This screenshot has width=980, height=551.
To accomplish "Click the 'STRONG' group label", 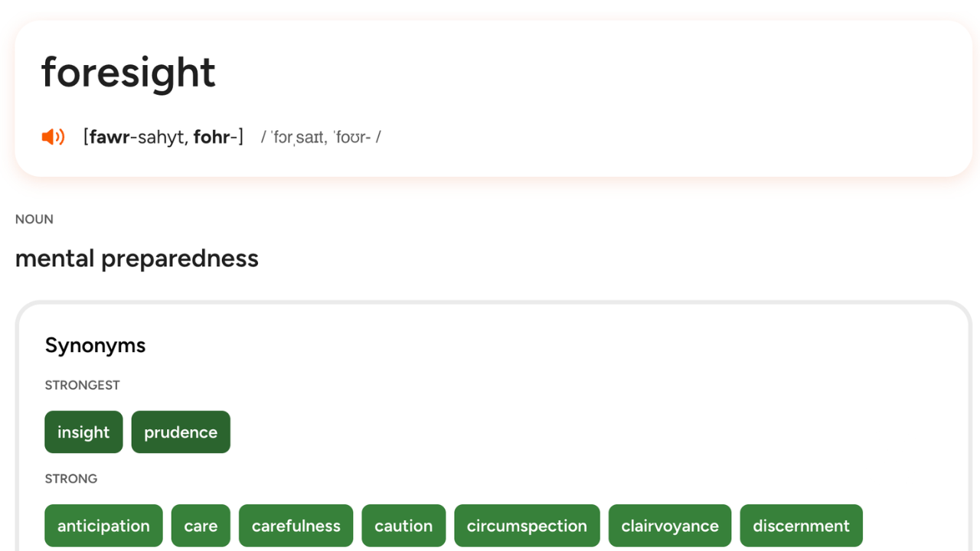I will [71, 478].
